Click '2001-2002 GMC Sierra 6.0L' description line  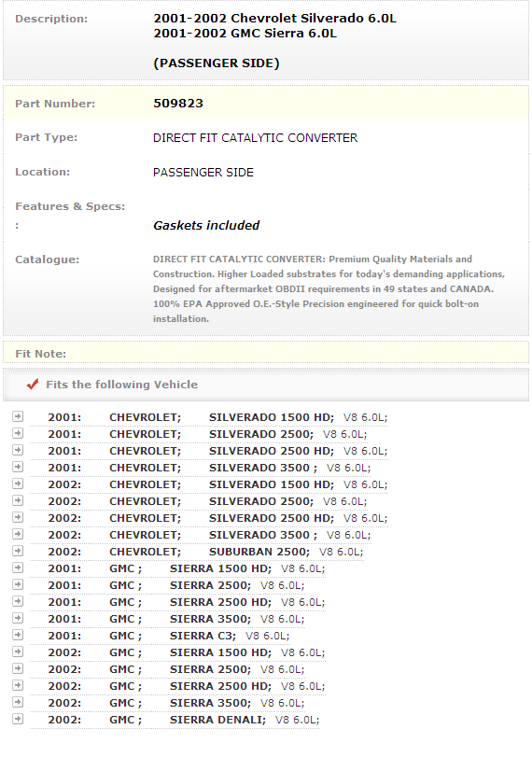click(x=245, y=34)
